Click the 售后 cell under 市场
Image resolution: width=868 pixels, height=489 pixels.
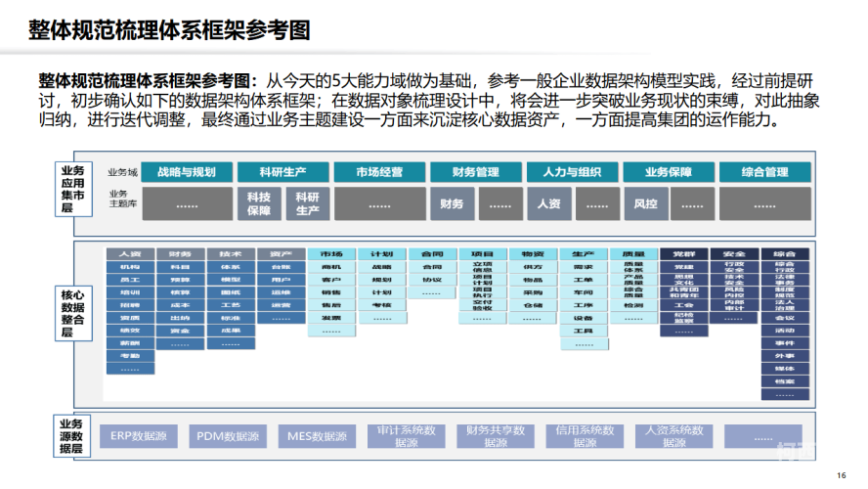click(x=331, y=305)
